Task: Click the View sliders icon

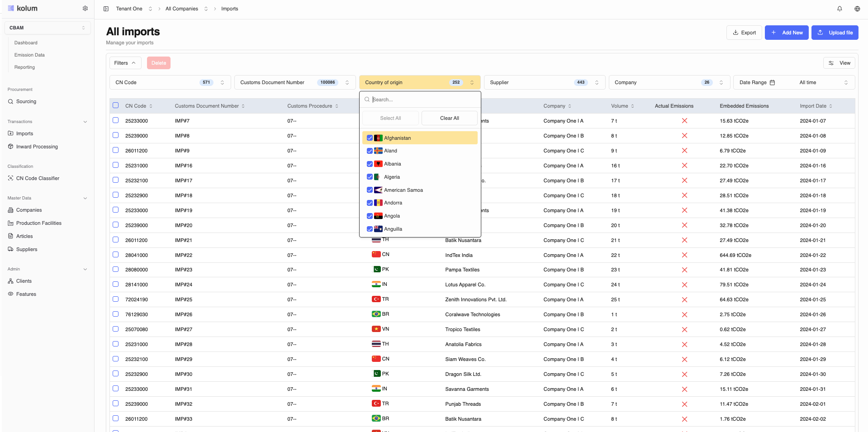Action: 831,63
